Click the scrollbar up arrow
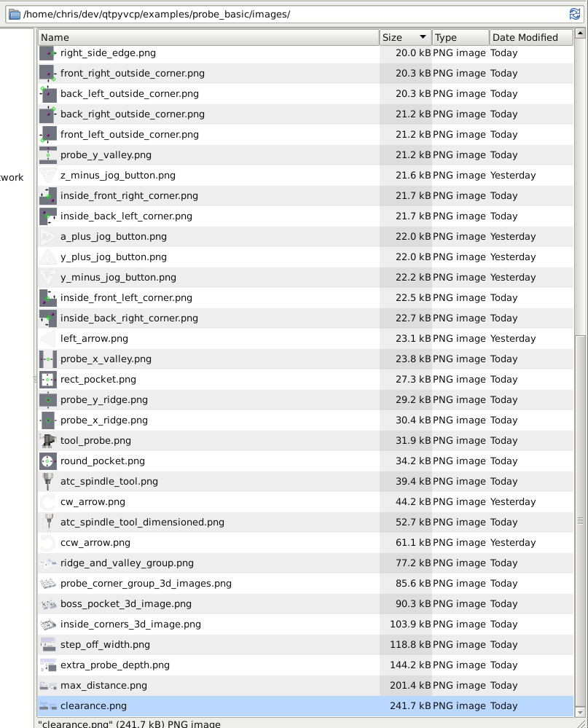Image resolution: width=588 pixels, height=728 pixels. pos(580,33)
